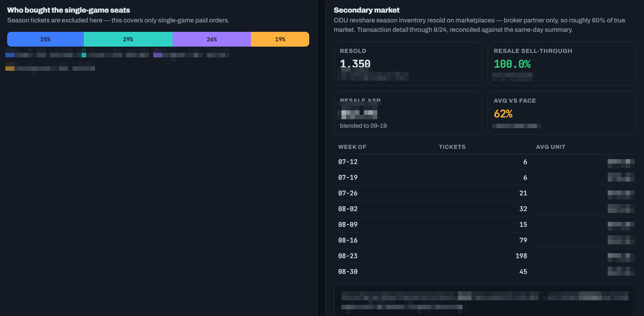Select the 07-19 week row label
Screen dimensions: 644x316
pyautogui.click(x=348, y=177)
